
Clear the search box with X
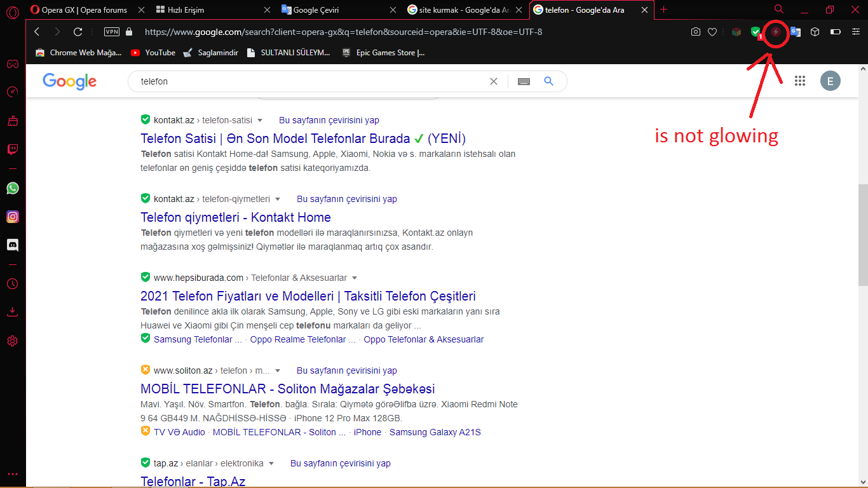coord(494,81)
